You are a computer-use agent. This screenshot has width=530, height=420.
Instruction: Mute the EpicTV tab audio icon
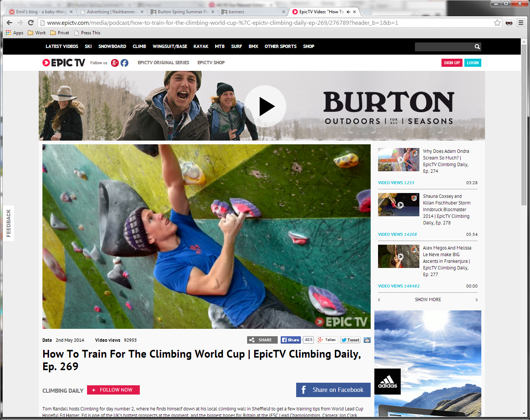point(348,12)
